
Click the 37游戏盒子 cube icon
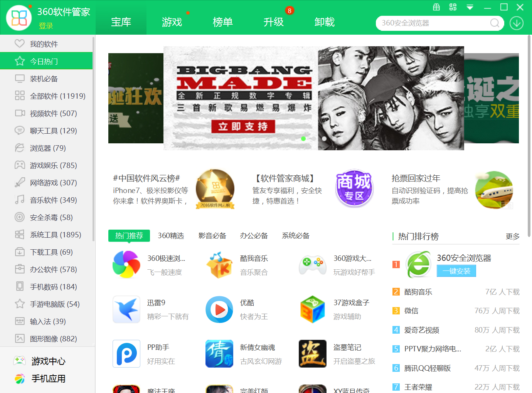point(313,309)
